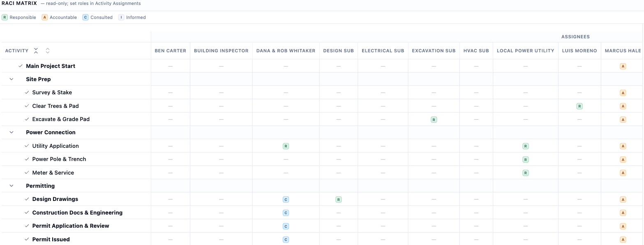Select the Ben Carter column header
The width and height of the screenshot is (644, 245).
pos(171,51)
